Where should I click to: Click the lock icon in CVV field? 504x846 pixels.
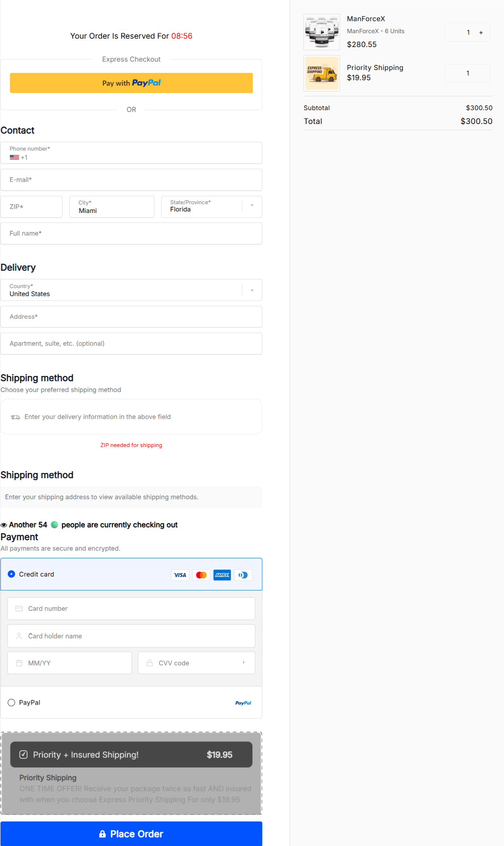pos(150,663)
